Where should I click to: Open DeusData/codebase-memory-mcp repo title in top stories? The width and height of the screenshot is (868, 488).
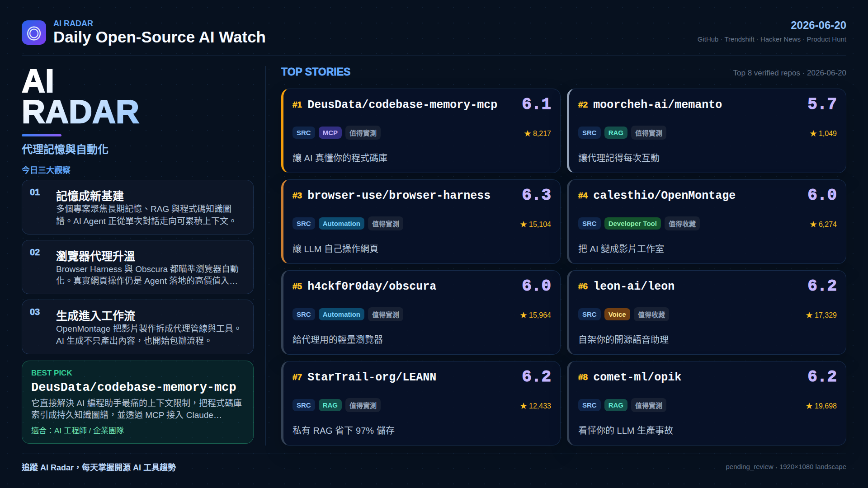click(x=402, y=104)
